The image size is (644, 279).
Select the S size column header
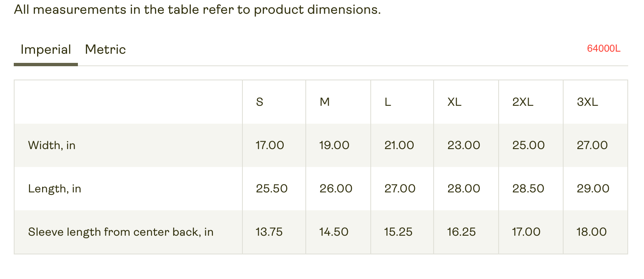coord(260,102)
